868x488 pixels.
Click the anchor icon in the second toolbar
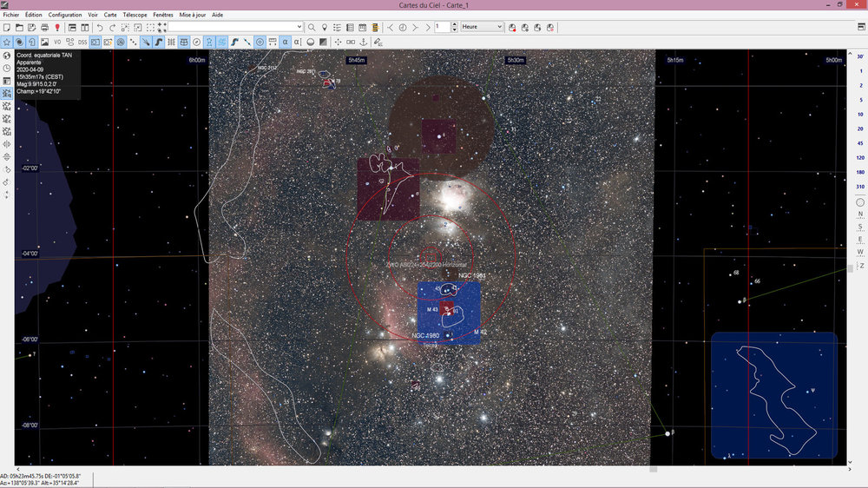[363, 42]
